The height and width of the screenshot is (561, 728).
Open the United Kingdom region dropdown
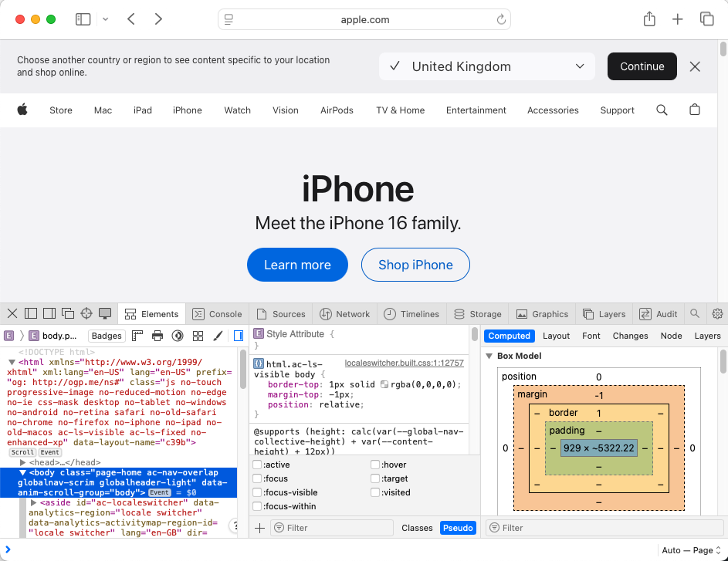pyautogui.click(x=486, y=66)
